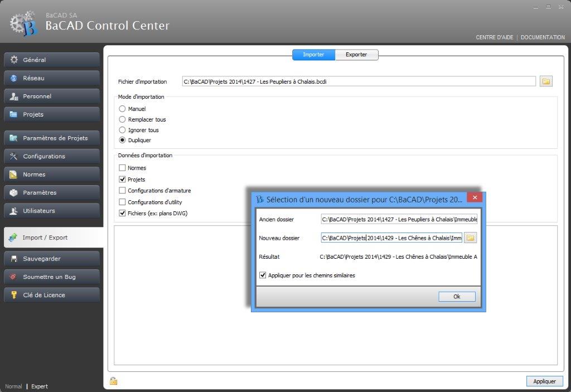
Task: Click the Sauvegarder floppy disk icon
Action: (x=14, y=259)
